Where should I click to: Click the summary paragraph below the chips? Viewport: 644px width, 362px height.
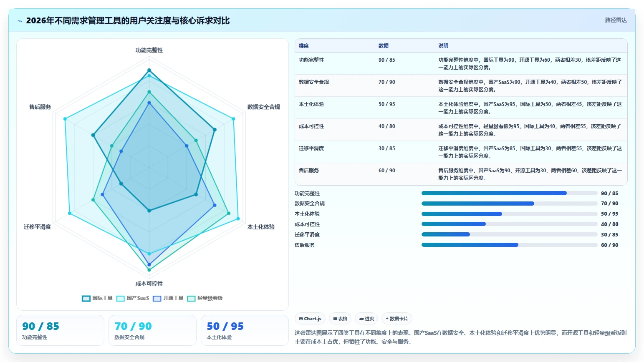tap(461, 337)
